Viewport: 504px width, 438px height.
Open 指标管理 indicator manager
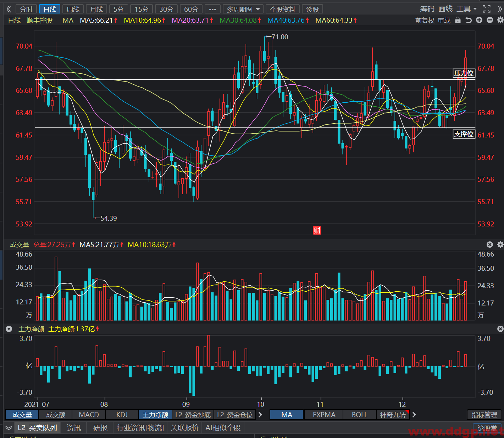[484, 415]
